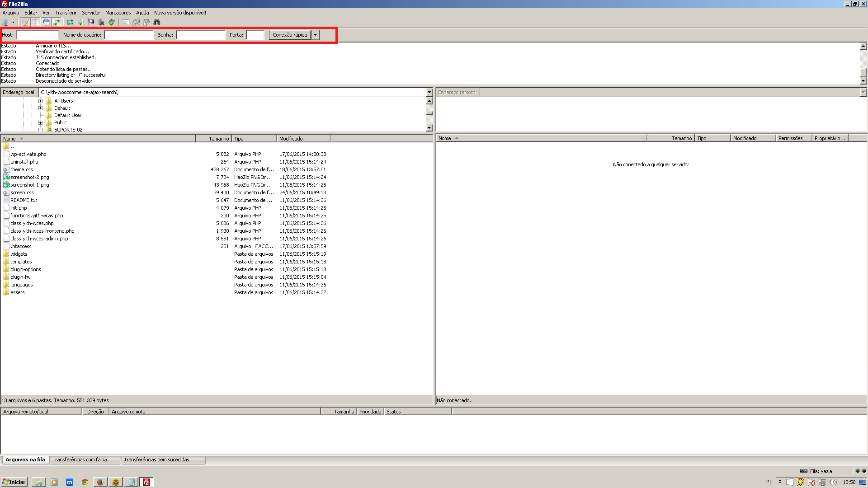Select the theme.css file icon

tap(6, 169)
